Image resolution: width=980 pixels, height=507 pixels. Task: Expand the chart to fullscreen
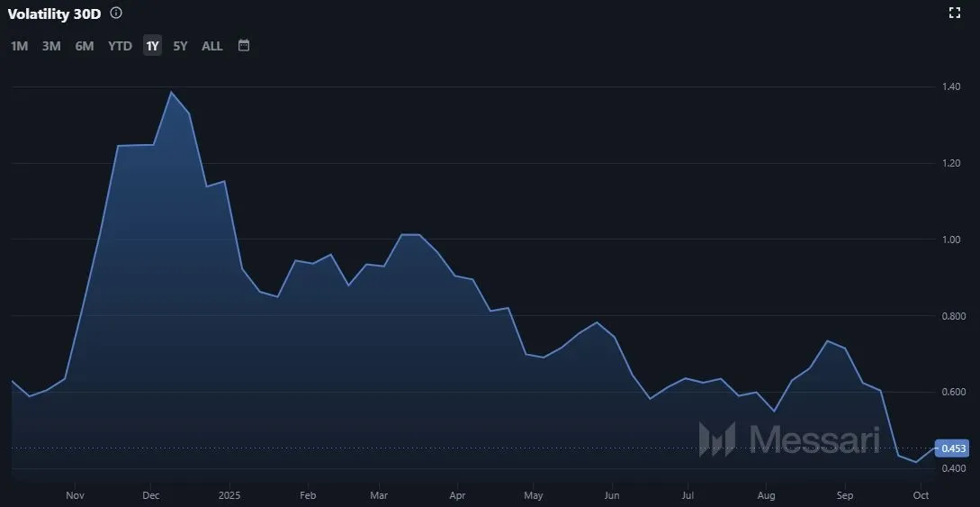[x=955, y=13]
